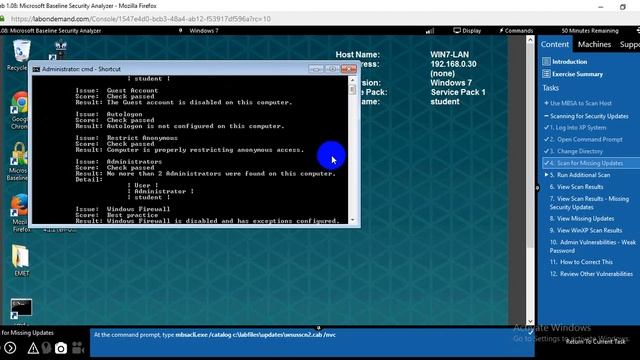Image resolution: width=640 pixels, height=360 pixels.
Task: Toggle checkmark for 2. Open Command Prompt
Action: (x=547, y=139)
